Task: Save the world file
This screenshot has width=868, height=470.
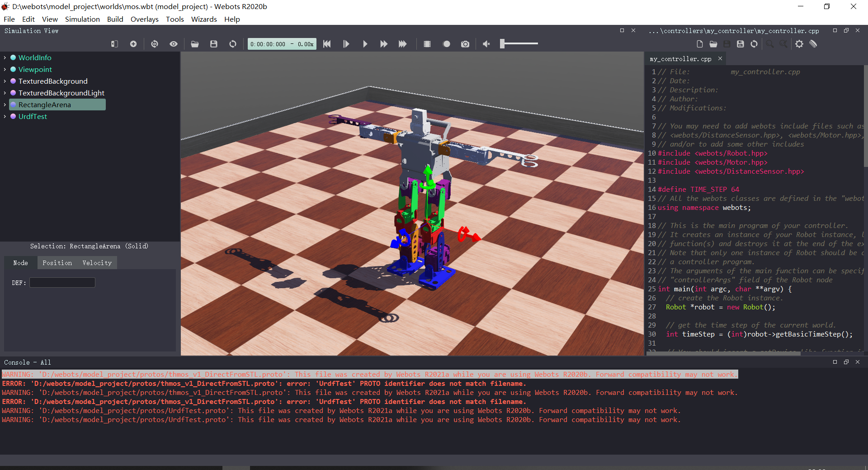Action: click(x=214, y=44)
